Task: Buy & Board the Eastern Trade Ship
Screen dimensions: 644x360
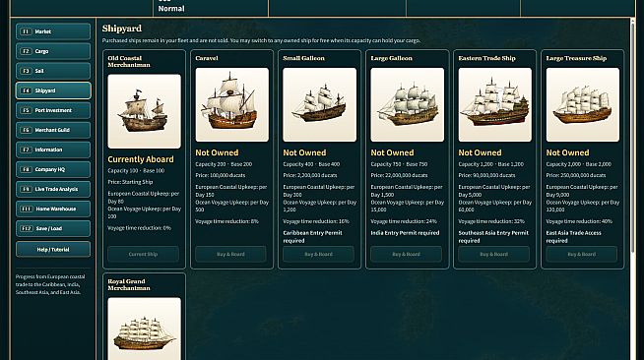Action: tap(493, 254)
